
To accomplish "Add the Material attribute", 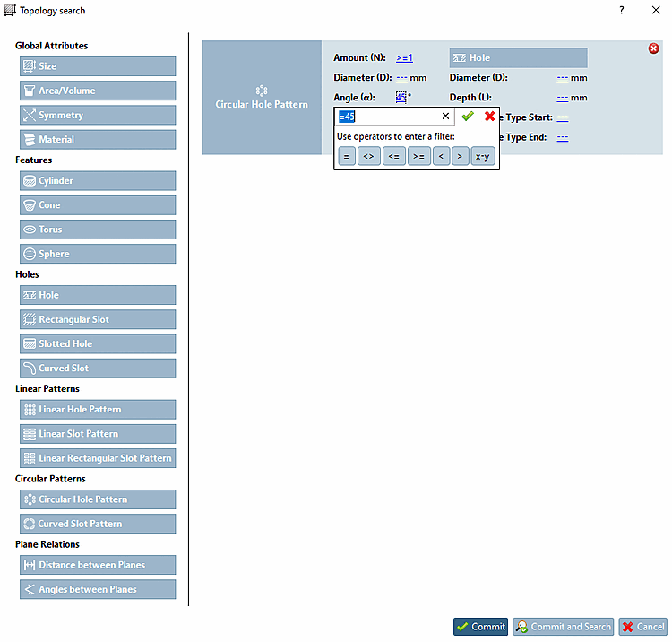I will (x=98, y=139).
